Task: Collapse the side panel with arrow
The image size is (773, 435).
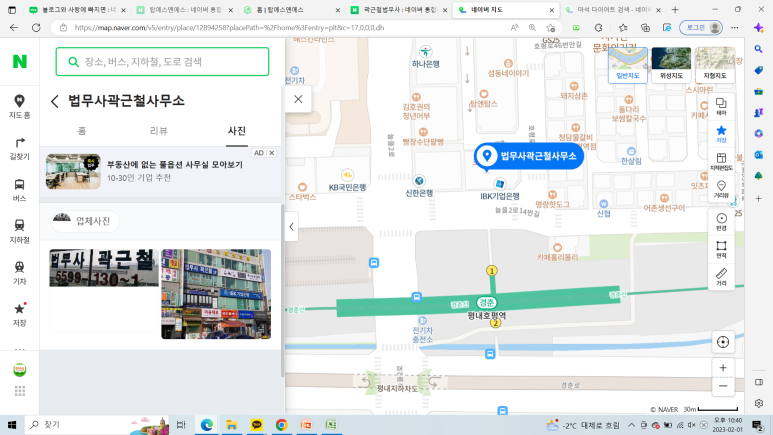Action: [291, 227]
